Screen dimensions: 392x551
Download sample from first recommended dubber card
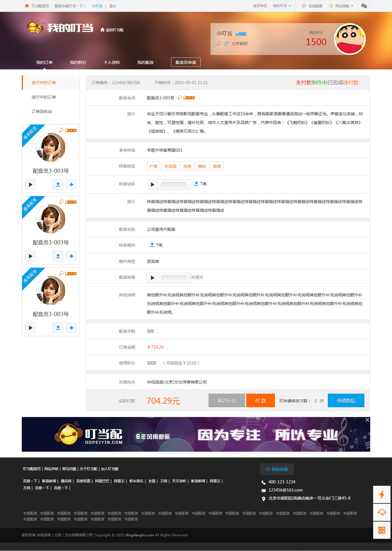(58, 184)
